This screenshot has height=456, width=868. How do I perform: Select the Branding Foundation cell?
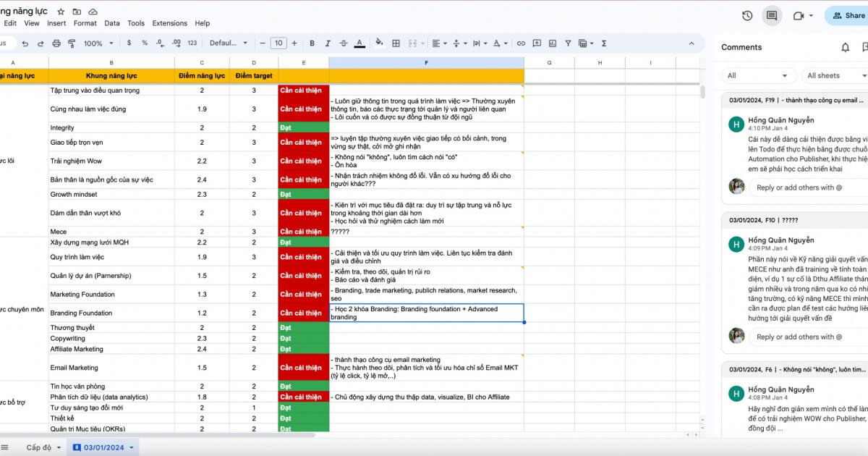click(111, 313)
